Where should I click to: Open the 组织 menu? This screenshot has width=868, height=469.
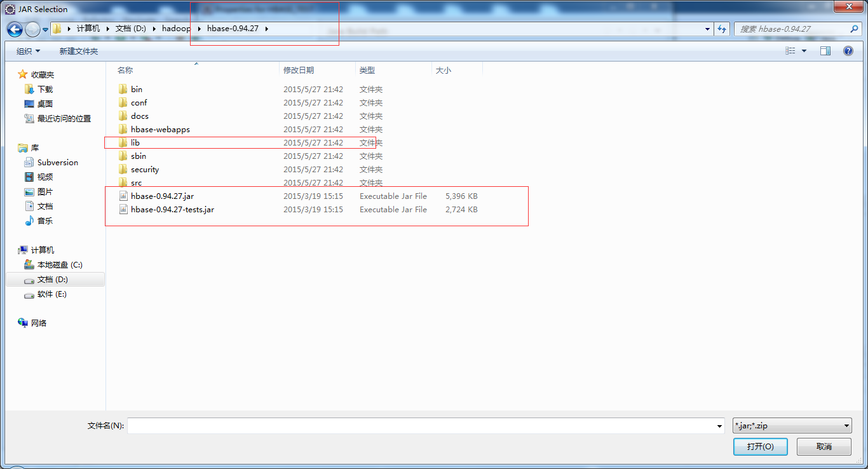tap(29, 51)
